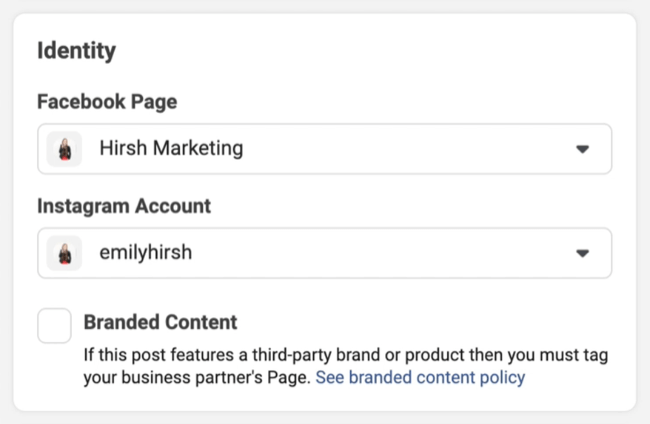
Task: Open Facebook Page dropdown arrow
Action: pos(583,149)
